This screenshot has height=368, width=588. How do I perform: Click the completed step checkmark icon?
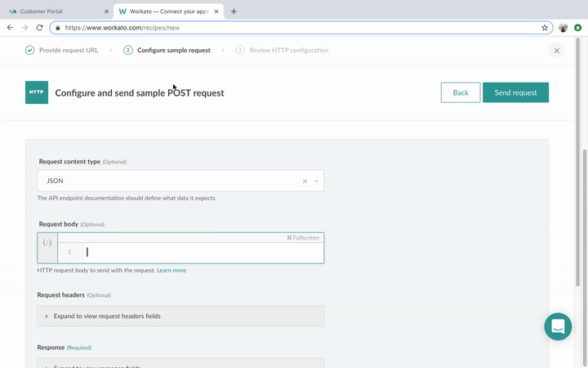point(30,50)
